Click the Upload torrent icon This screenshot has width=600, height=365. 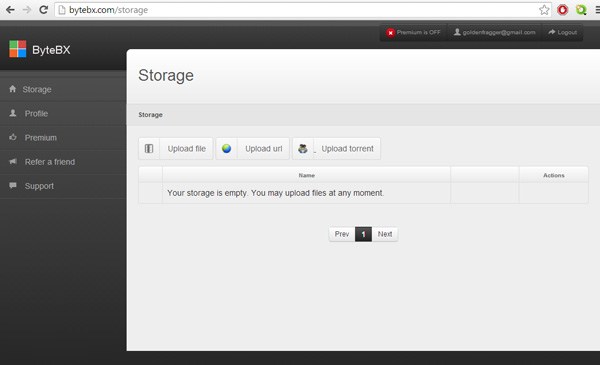click(x=303, y=148)
